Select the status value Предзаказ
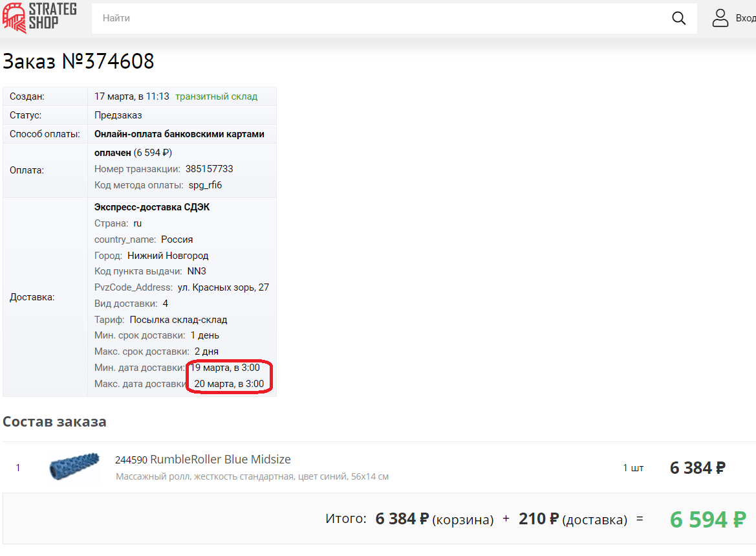The width and height of the screenshot is (756, 556). [118, 115]
